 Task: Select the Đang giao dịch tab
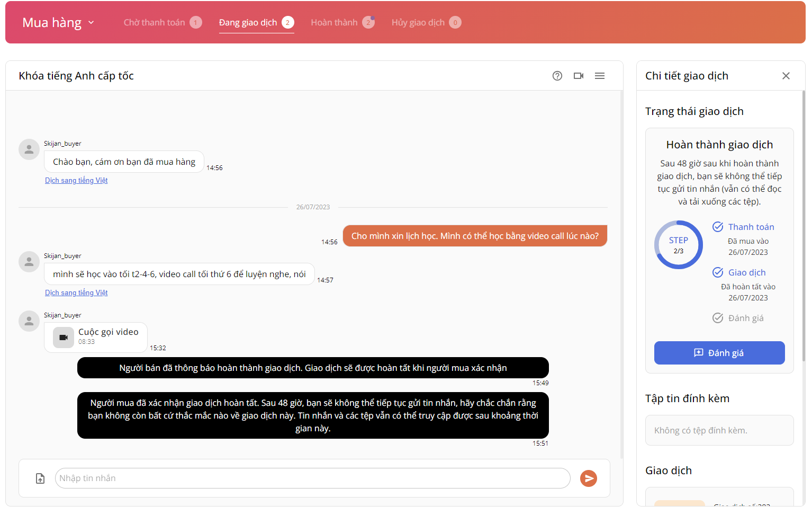pos(256,22)
